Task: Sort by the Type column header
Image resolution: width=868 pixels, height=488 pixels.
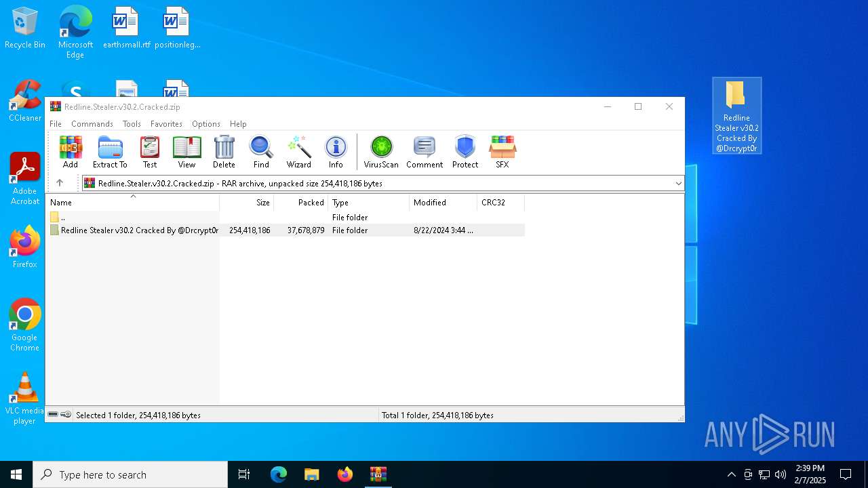Action: [x=369, y=202]
